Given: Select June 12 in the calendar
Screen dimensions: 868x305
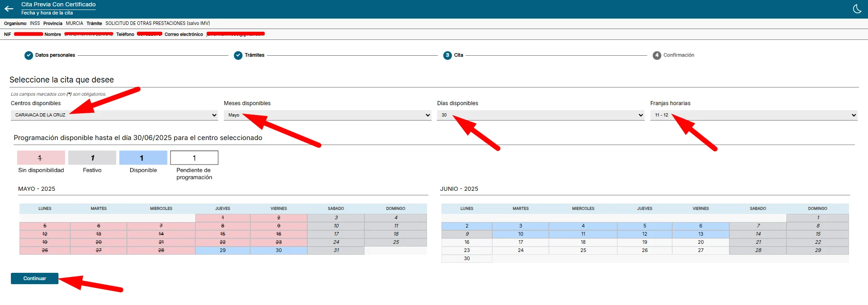Looking at the screenshot, I should pyautogui.click(x=645, y=234).
